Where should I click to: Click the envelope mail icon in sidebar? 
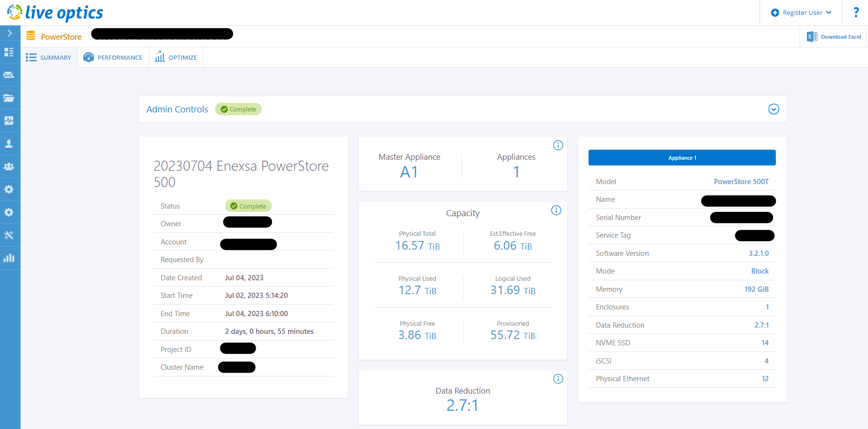(9, 75)
